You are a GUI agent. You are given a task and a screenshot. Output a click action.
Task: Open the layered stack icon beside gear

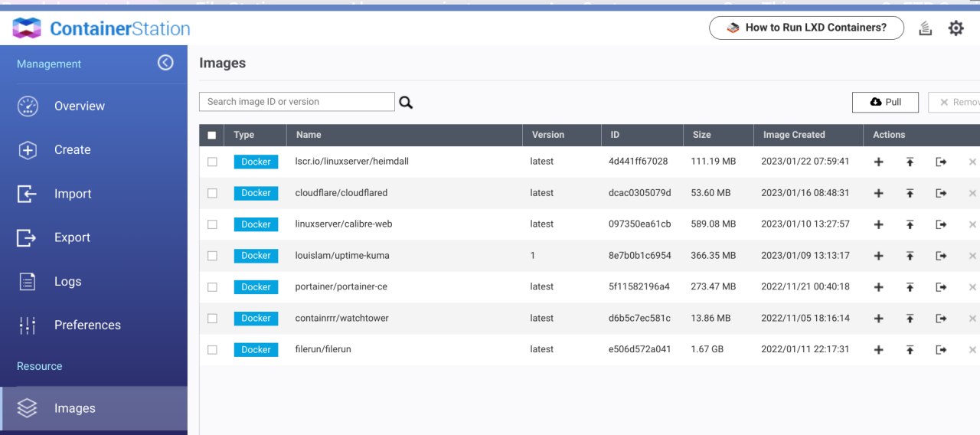point(925,29)
